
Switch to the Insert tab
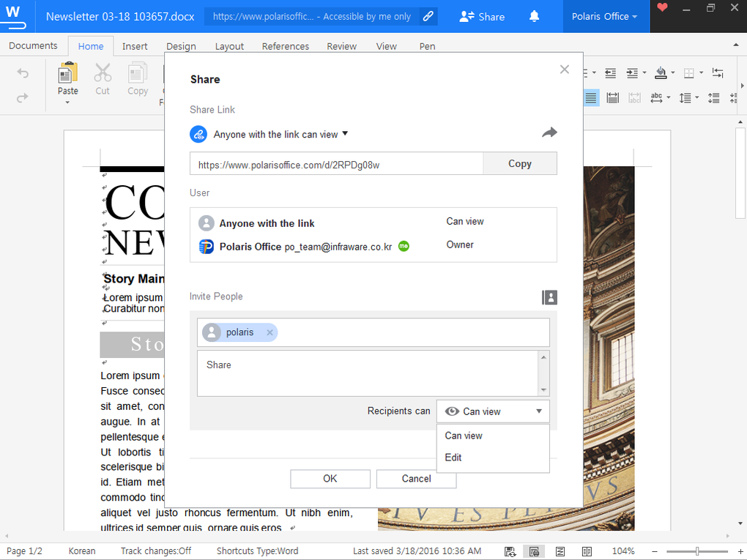134,46
